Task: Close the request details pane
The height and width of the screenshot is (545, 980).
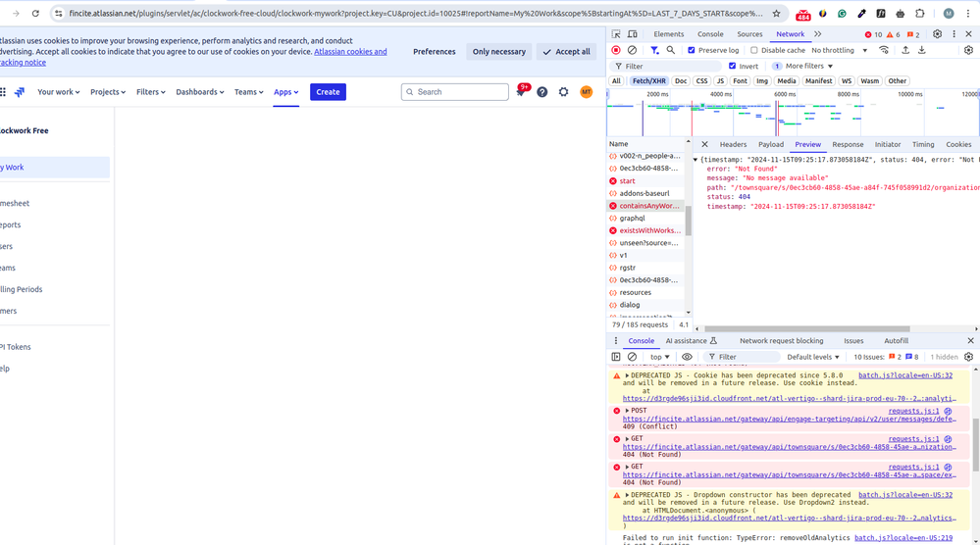Action: (x=704, y=144)
